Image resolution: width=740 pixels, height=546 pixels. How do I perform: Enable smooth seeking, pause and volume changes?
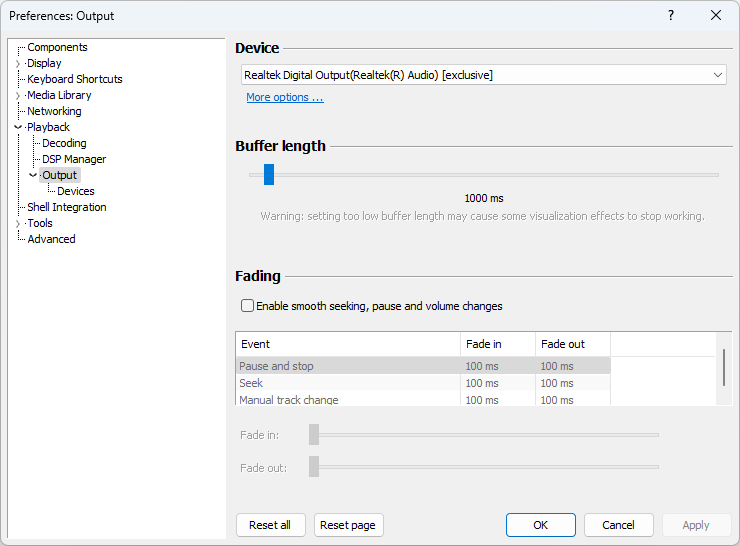click(x=248, y=306)
